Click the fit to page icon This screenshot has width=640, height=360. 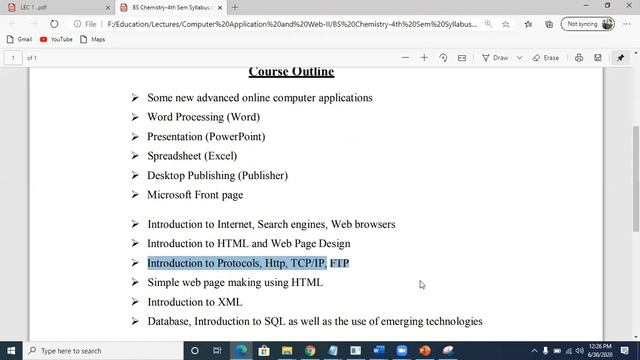point(462,58)
